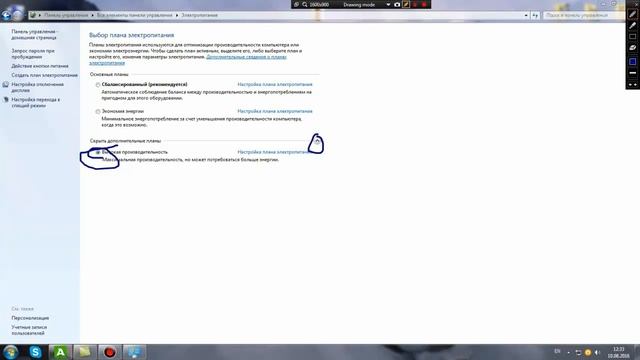640x360 pixels.
Task: Open the folder app on taskbar
Action: [84, 352]
